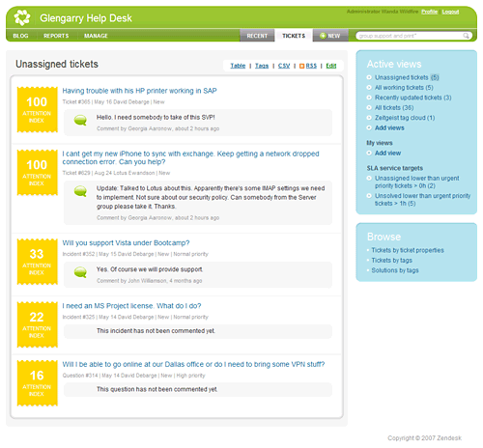
Task: Select the bullet beside Add views
Action: pos(369,127)
